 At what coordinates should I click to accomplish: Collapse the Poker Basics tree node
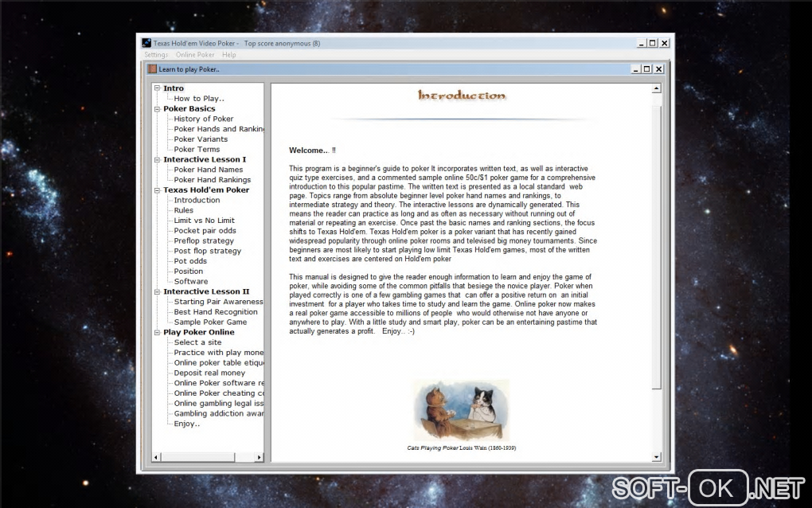(x=157, y=109)
